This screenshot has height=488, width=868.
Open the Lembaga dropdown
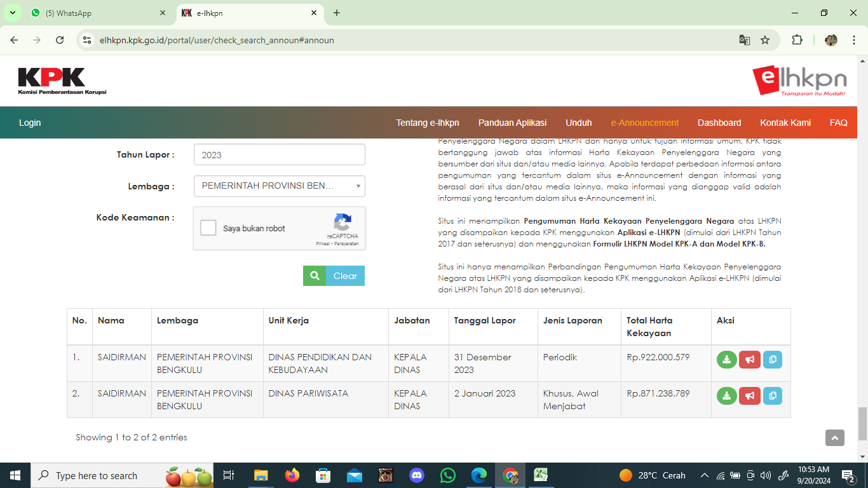point(280,186)
